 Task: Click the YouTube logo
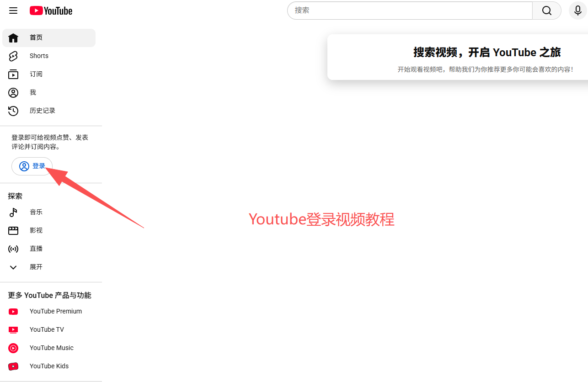pyautogui.click(x=51, y=11)
